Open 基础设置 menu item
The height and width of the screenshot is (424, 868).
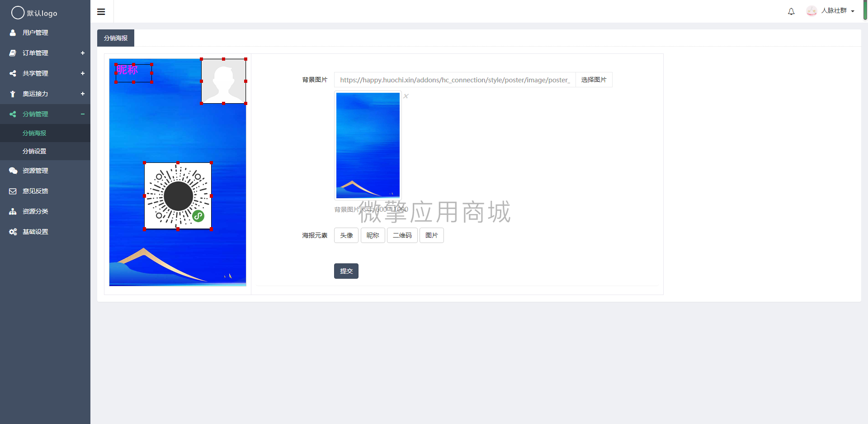(45, 232)
